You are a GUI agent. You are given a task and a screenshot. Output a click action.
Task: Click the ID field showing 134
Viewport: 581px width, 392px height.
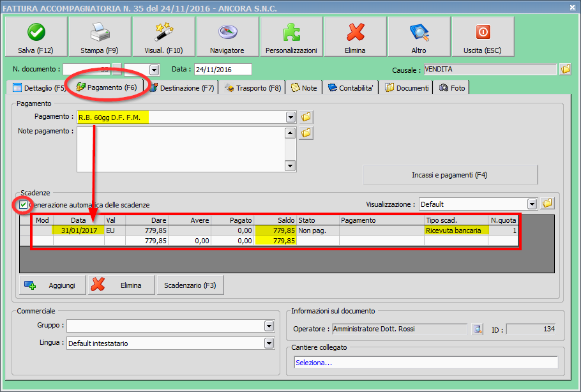(x=531, y=329)
